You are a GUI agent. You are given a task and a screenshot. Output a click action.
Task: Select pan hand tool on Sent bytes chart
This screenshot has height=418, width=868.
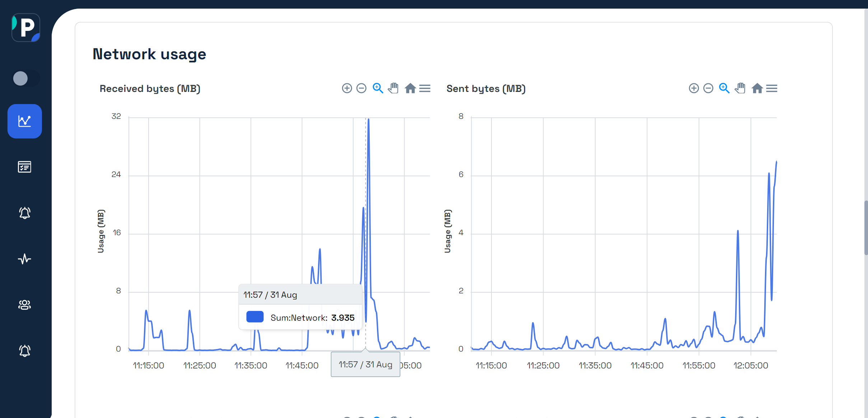[x=740, y=88]
